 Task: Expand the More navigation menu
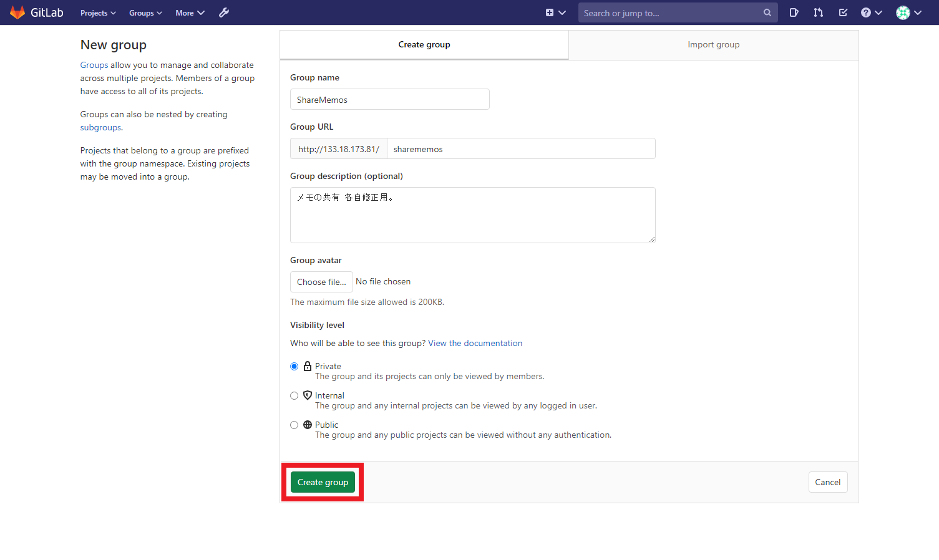coord(190,13)
